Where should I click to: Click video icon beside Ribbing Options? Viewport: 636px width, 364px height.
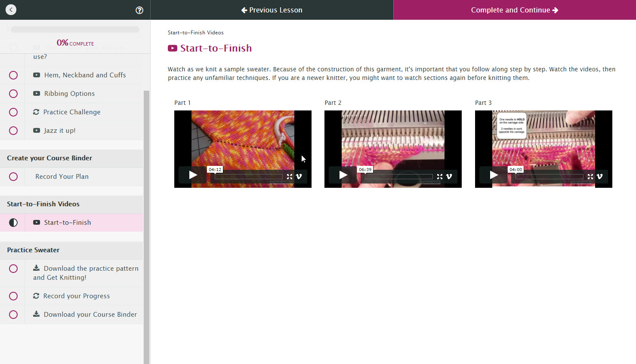pyautogui.click(x=37, y=93)
